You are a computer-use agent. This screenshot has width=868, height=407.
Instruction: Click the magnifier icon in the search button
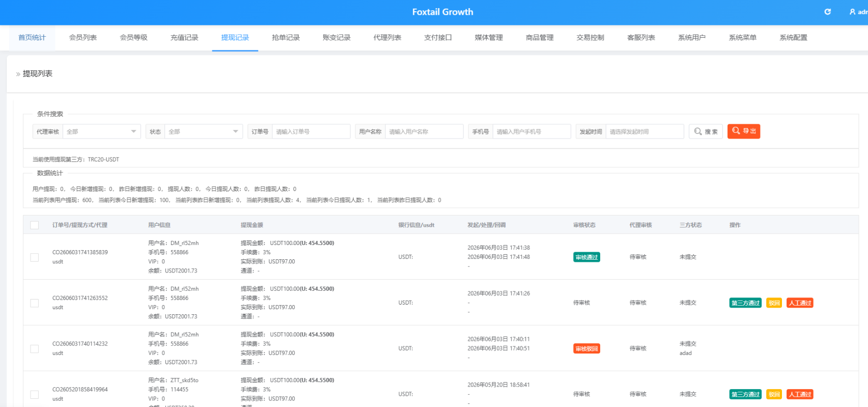tap(698, 131)
